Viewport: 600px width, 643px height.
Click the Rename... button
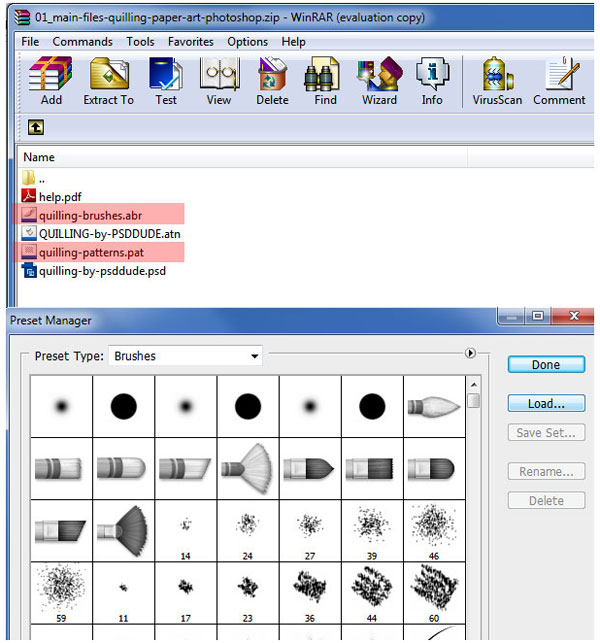(546, 472)
